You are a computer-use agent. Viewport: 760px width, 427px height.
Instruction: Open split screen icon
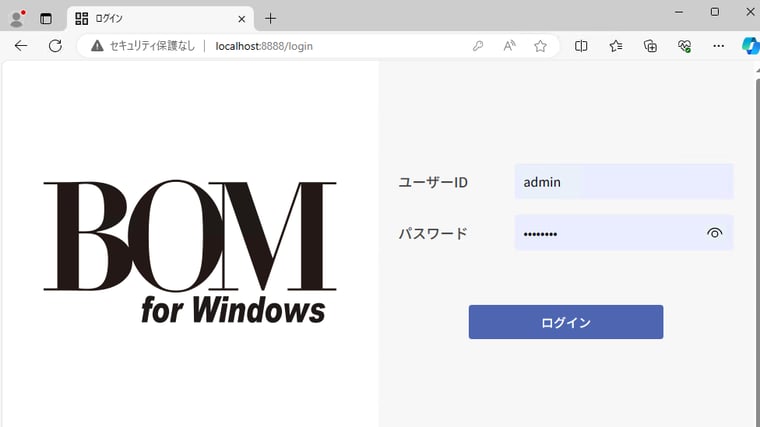(x=581, y=46)
